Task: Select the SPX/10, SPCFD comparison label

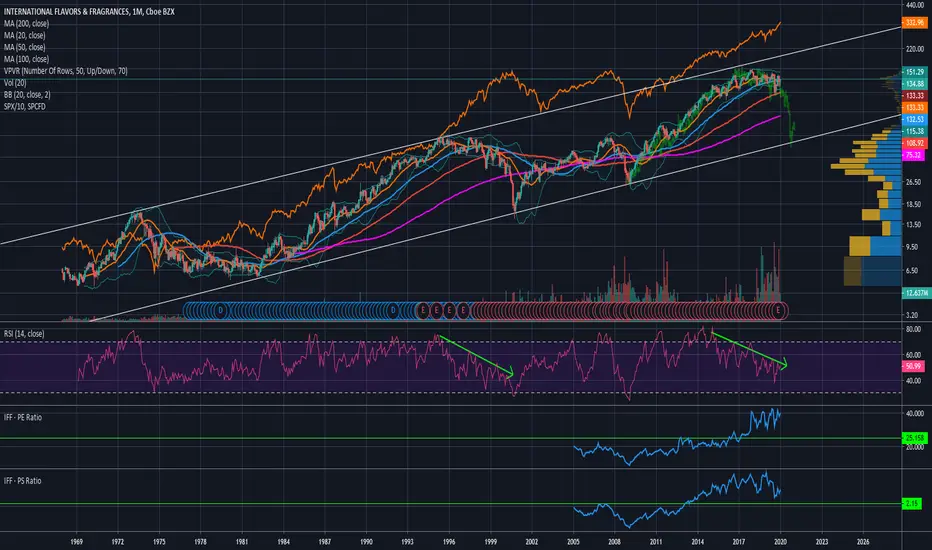Action: coord(24,107)
